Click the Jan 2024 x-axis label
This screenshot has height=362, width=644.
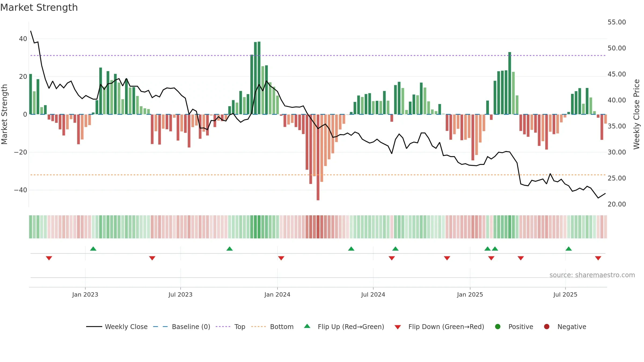pyautogui.click(x=277, y=294)
